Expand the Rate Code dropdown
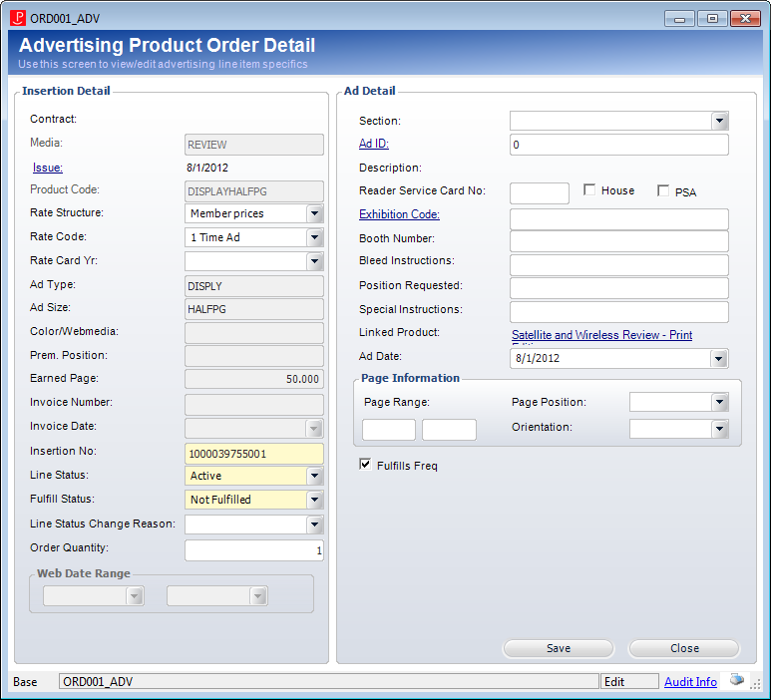Image resolution: width=771 pixels, height=700 pixels. point(315,237)
